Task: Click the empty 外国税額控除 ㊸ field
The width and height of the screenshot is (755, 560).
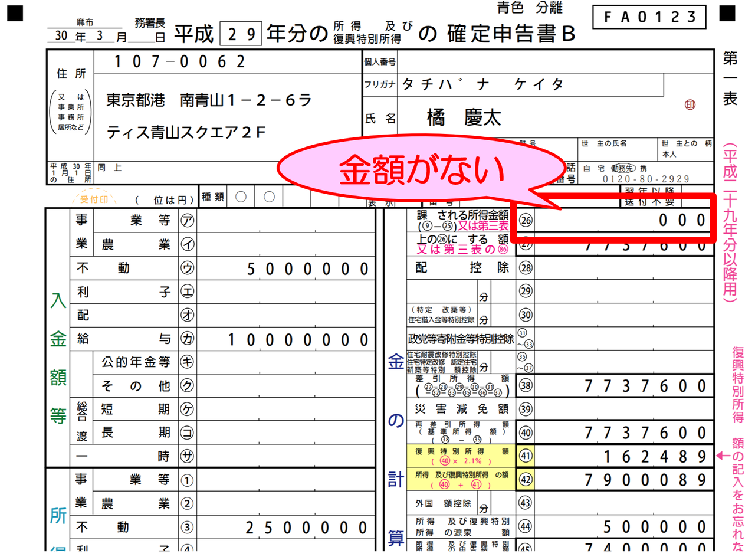Action: point(624,503)
